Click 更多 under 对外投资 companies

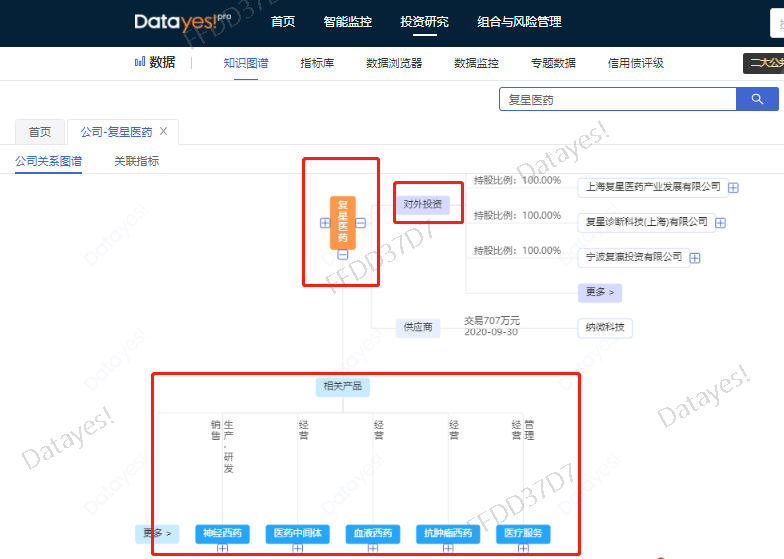click(600, 292)
